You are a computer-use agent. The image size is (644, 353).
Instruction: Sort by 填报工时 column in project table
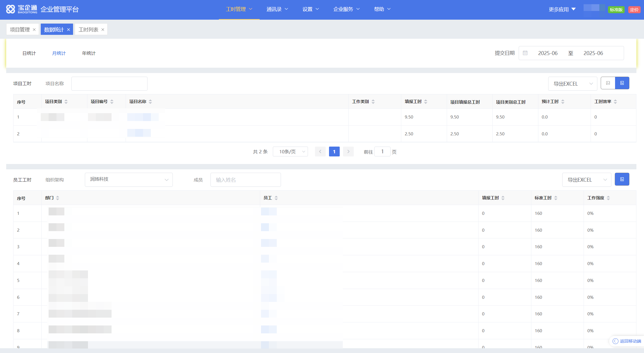426,102
